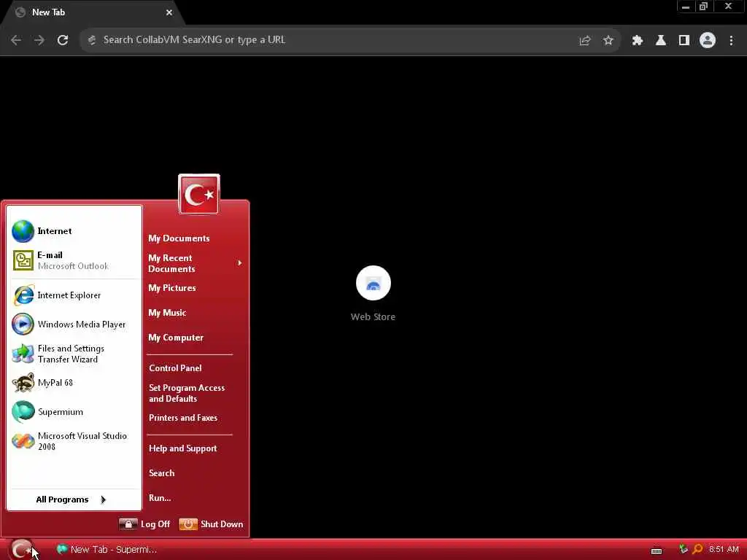The height and width of the screenshot is (560, 747).
Task: Open My Documents
Action: coord(179,238)
